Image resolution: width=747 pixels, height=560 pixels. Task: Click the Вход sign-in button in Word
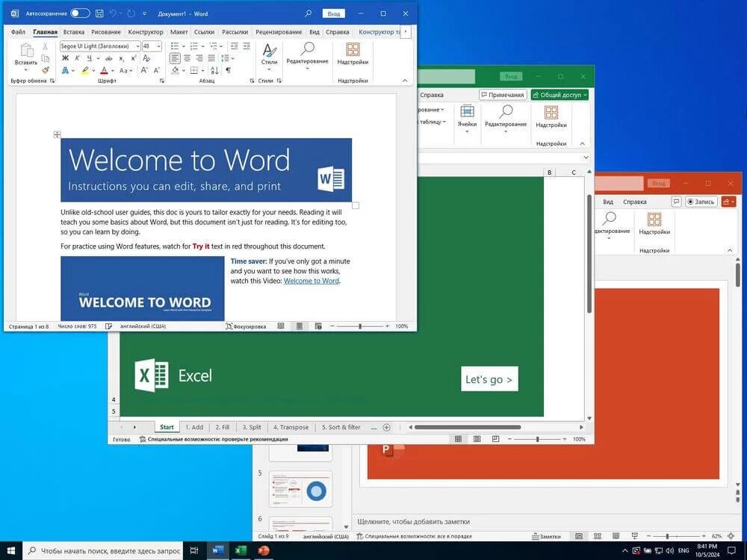click(x=333, y=13)
